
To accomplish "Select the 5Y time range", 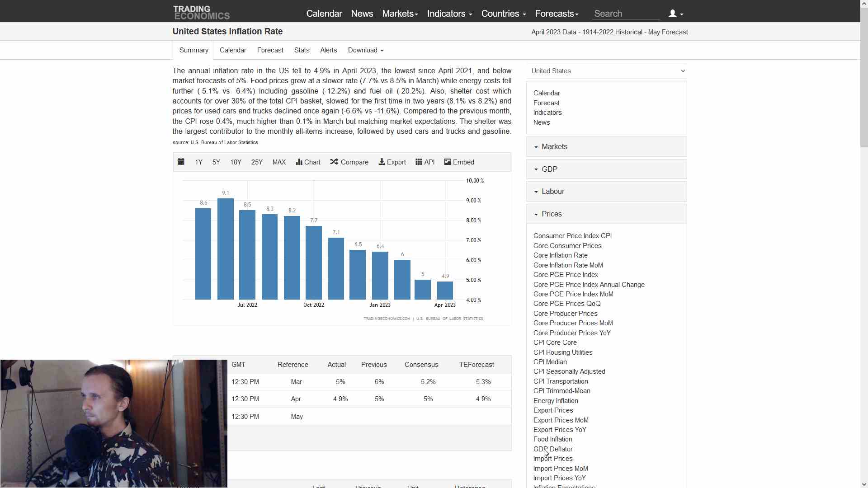I will click(x=216, y=162).
